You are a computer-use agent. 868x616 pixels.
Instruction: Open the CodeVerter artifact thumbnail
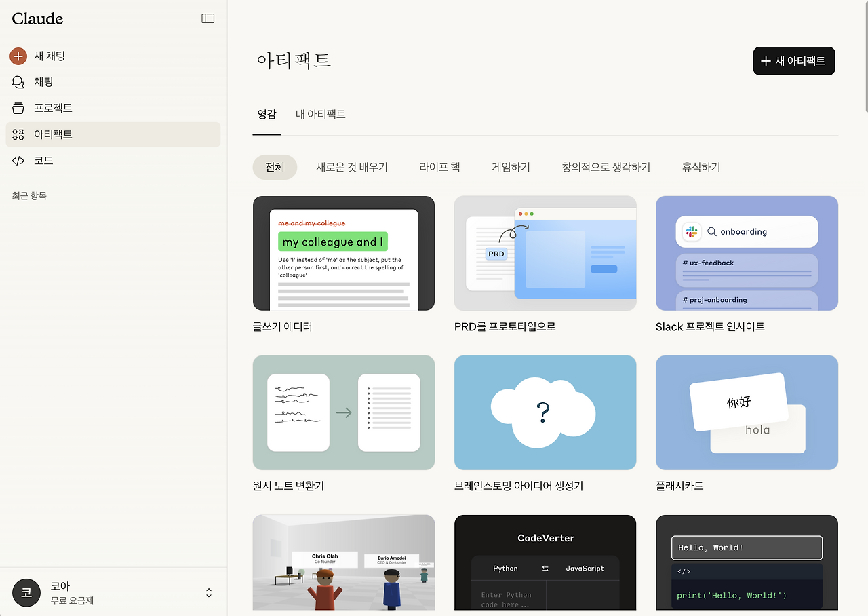click(x=545, y=562)
